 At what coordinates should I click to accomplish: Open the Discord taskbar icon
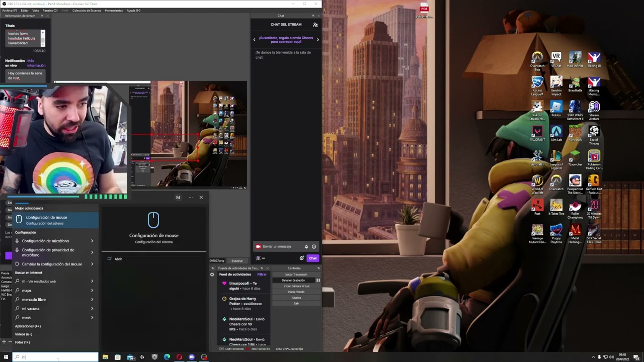(192, 357)
